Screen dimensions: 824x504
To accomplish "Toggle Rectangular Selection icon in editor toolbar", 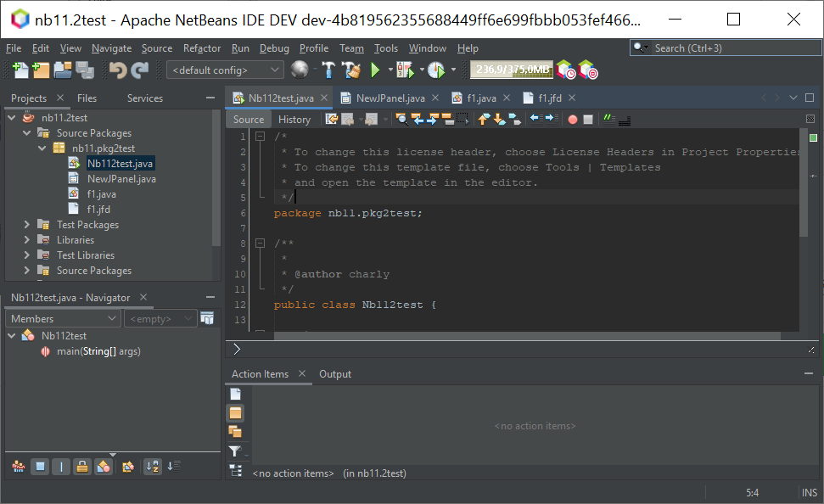I will (x=462, y=120).
